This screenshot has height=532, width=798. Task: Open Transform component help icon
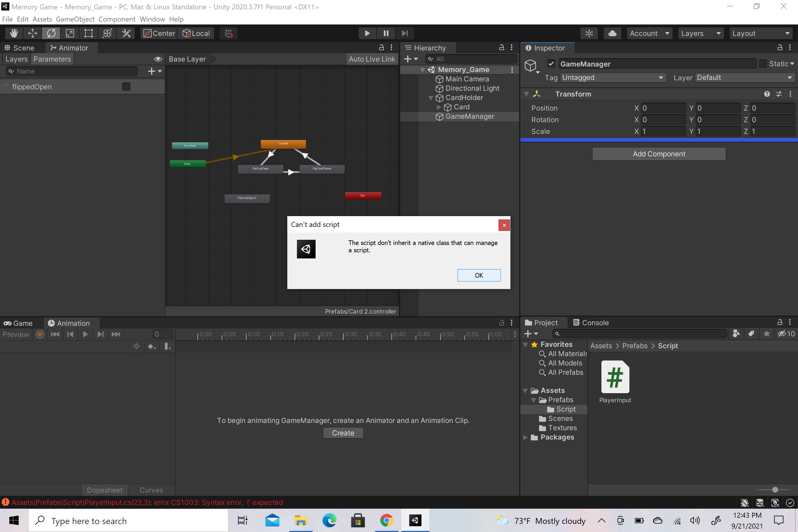pyautogui.click(x=767, y=94)
